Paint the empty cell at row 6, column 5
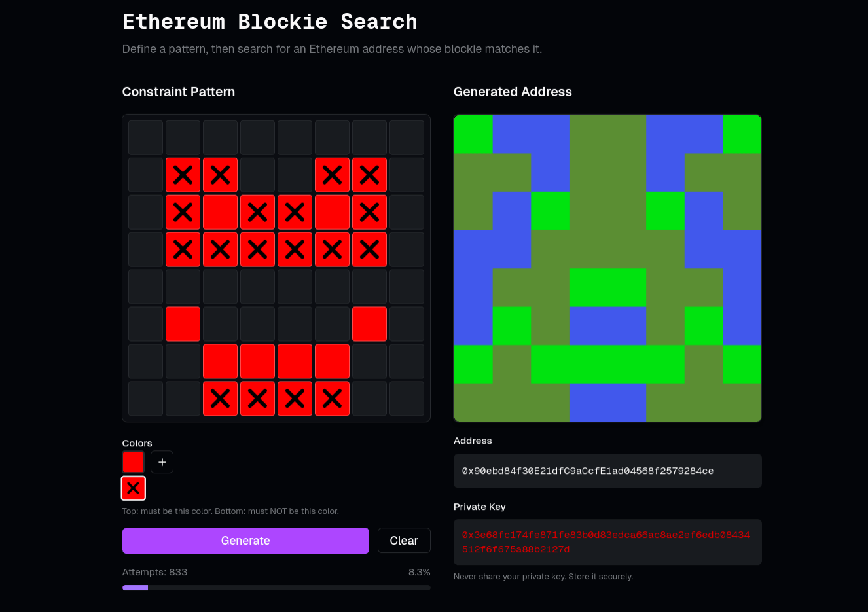The width and height of the screenshot is (868, 612). 295,324
